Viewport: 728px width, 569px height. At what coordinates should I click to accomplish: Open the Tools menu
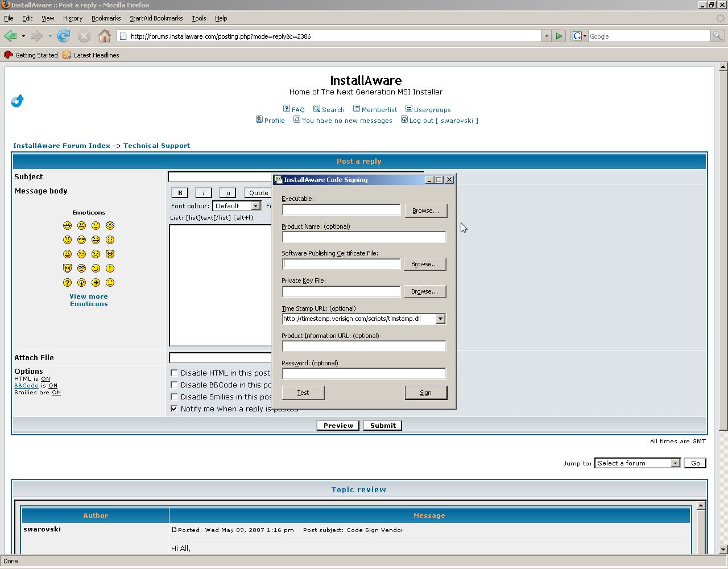pyautogui.click(x=199, y=18)
